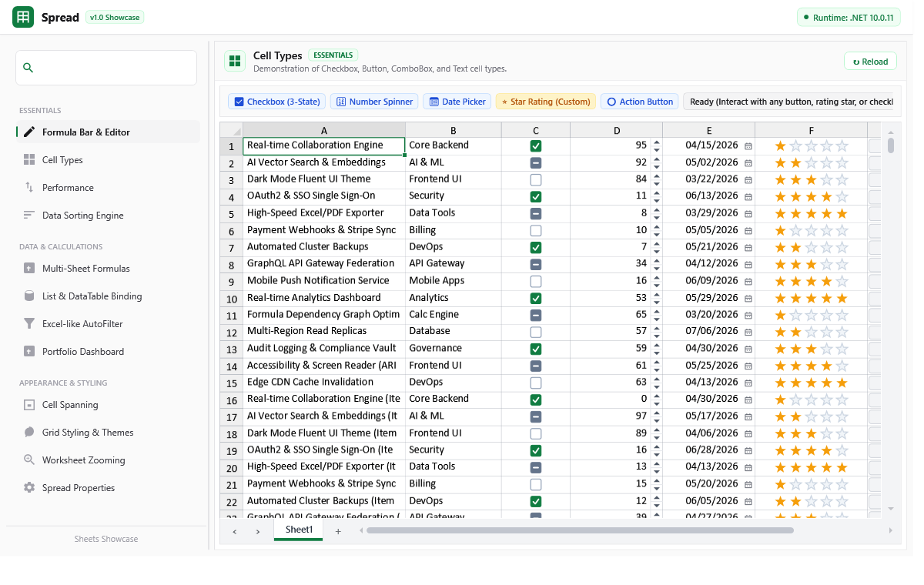Increase the spinner value 53 in row 10
924x585 pixels.
[x=656, y=294]
